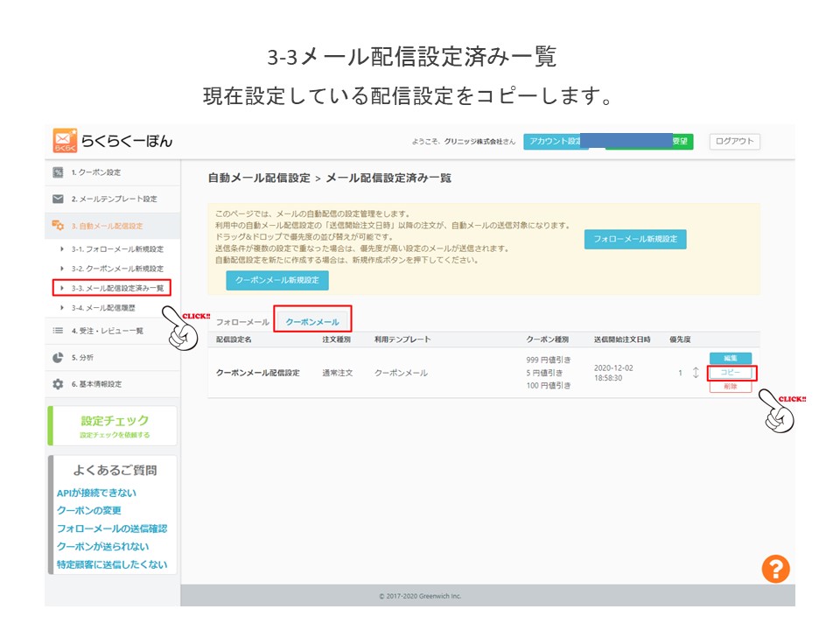Screen dimensions: 840x630
Task: Open the orange question mark help icon
Action: [x=775, y=569]
